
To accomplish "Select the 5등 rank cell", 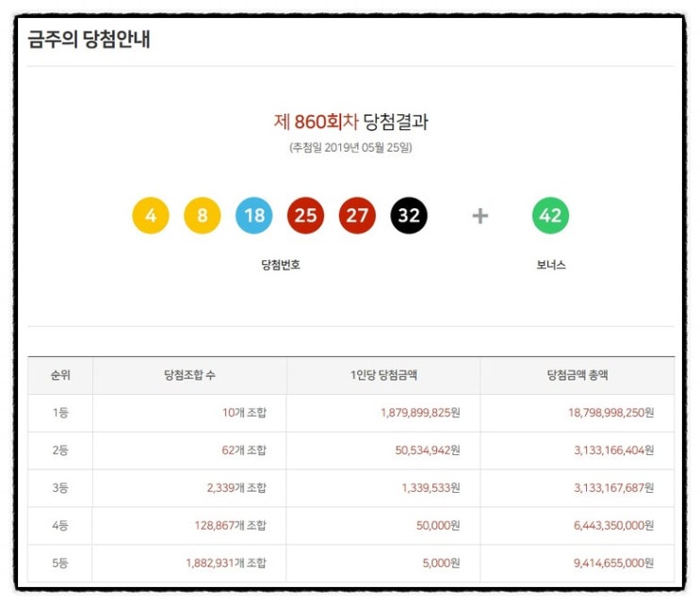I will point(60,563).
